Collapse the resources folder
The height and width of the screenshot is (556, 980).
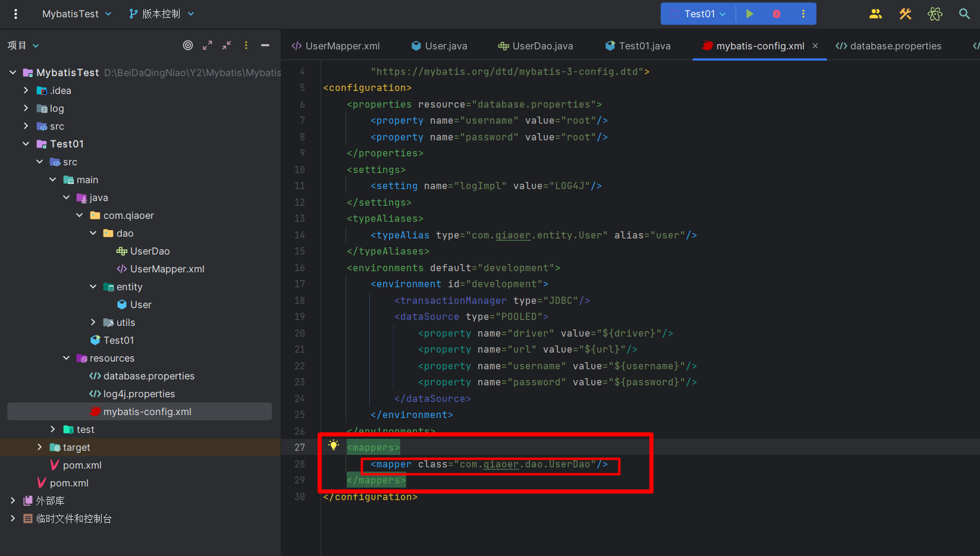click(66, 358)
